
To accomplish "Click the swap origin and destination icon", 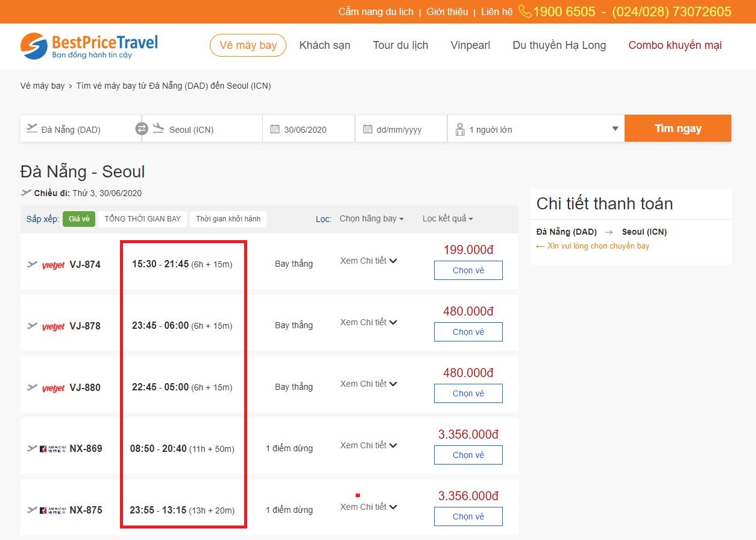I will (142, 128).
